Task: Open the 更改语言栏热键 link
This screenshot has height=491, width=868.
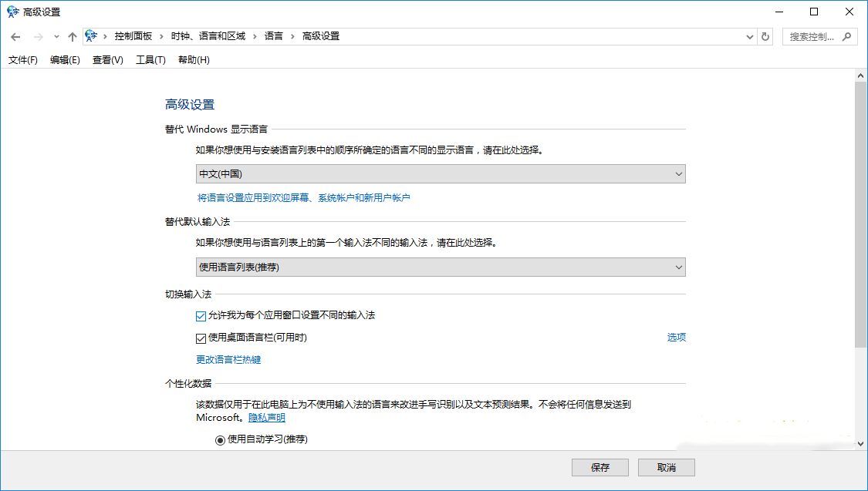Action: [x=228, y=360]
